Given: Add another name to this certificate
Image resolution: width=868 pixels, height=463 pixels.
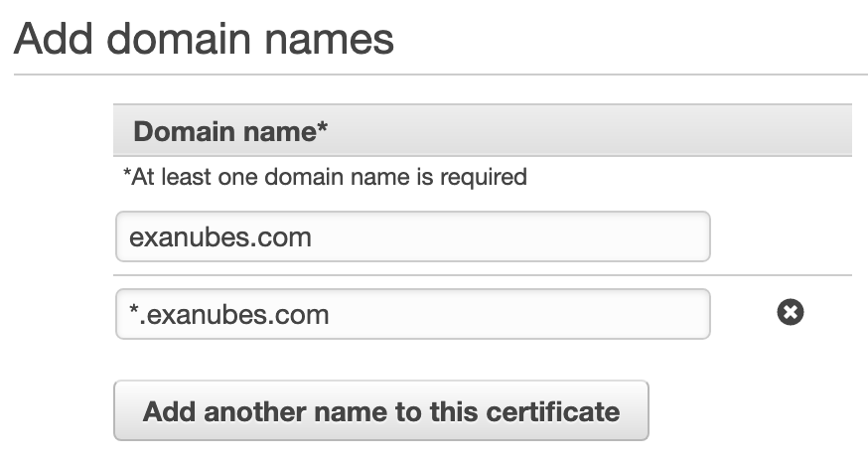Looking at the screenshot, I should tap(380, 410).
